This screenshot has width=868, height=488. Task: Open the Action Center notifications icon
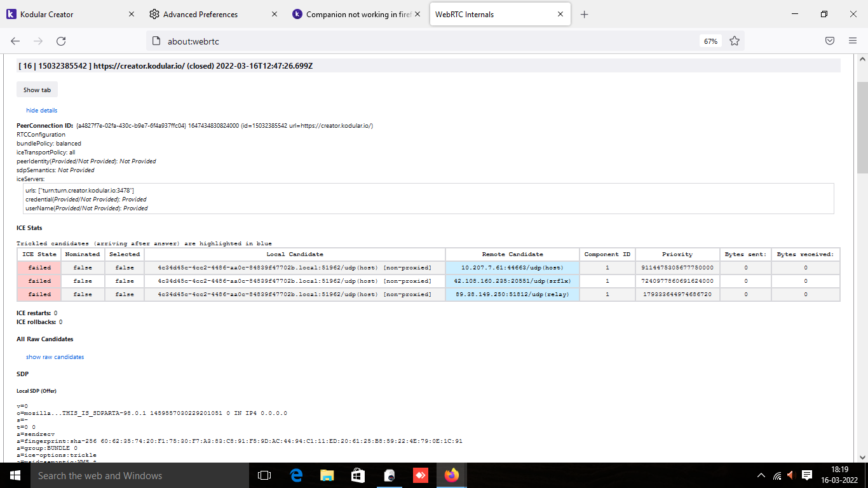pos(807,475)
